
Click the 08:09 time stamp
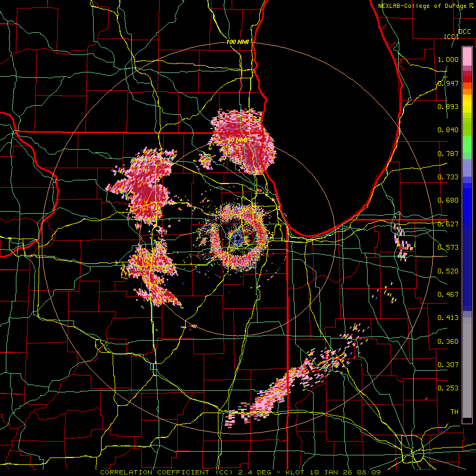369,472
